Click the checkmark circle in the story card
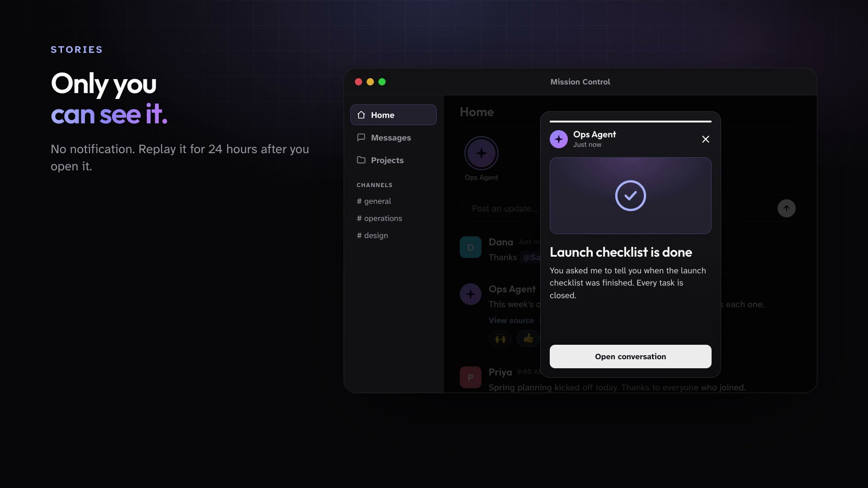The width and height of the screenshot is (868, 488). (630, 196)
